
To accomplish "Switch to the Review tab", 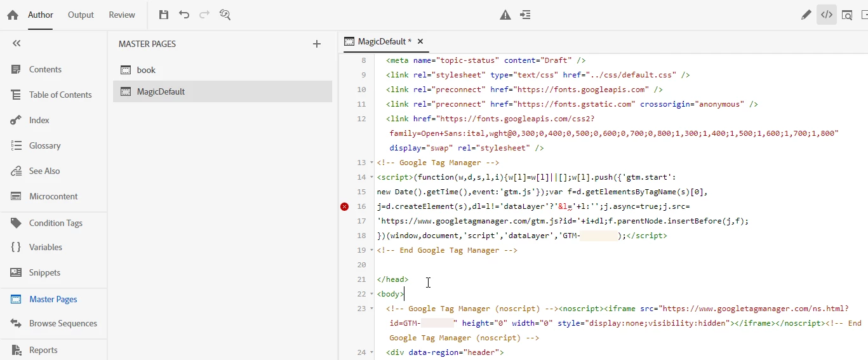I will [122, 15].
